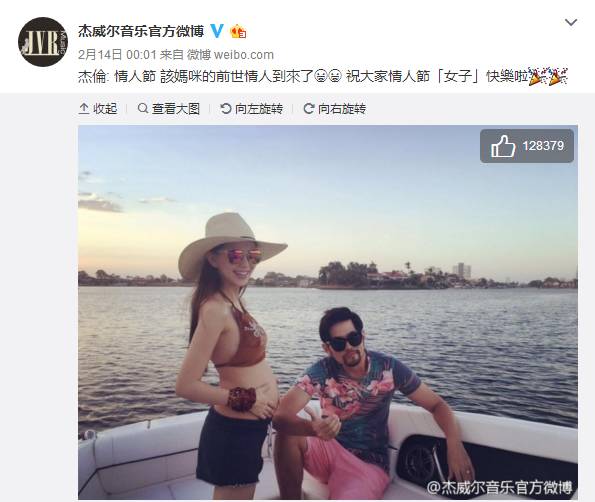Click the rotate-left arrow icon

click(x=225, y=109)
